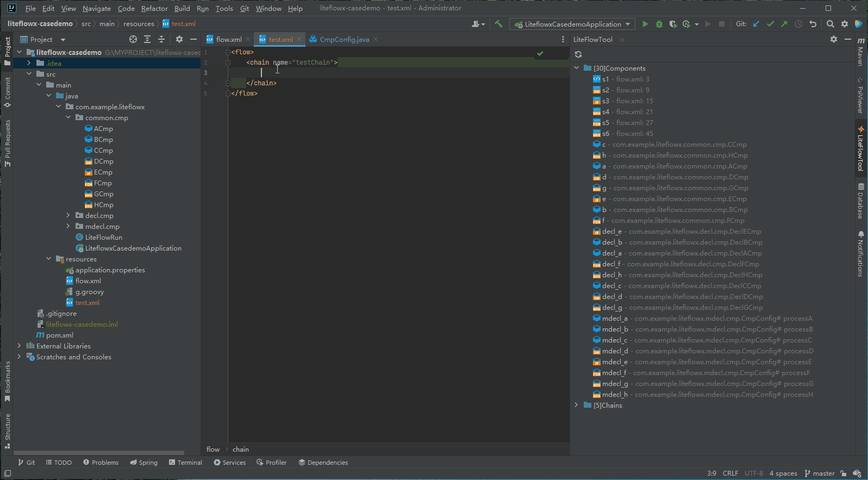The image size is (868, 480).
Task: Open Pull Requests tool window
Action: click(x=8, y=142)
